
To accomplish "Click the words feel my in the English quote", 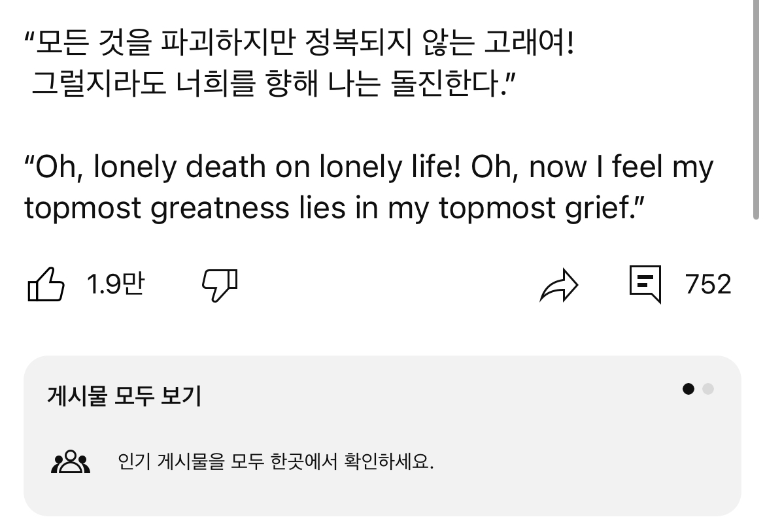I will coord(662,167).
